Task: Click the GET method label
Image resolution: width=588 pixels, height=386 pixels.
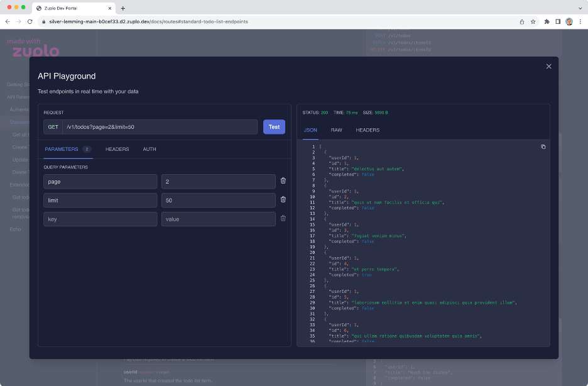Action: [x=53, y=127]
